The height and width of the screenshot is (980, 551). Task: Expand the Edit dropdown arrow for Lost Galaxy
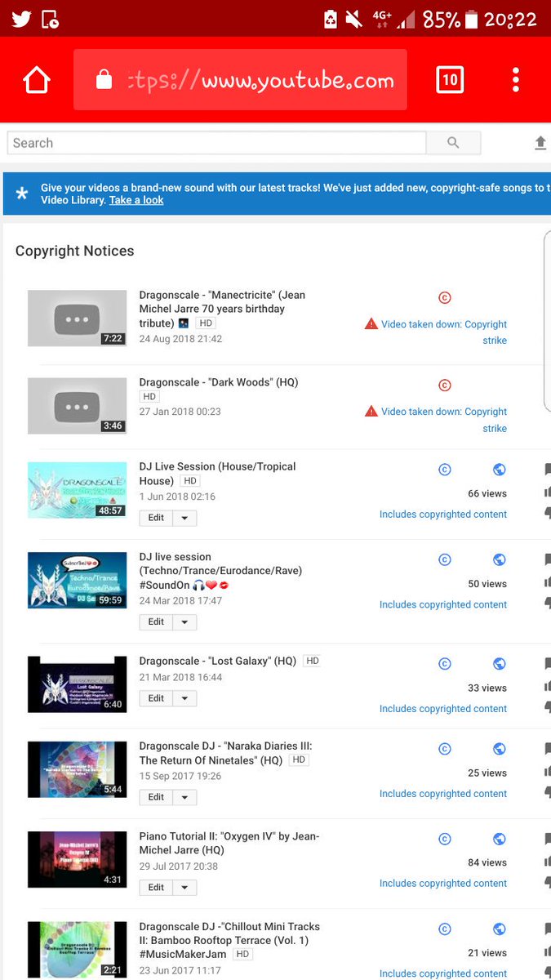[184, 698]
